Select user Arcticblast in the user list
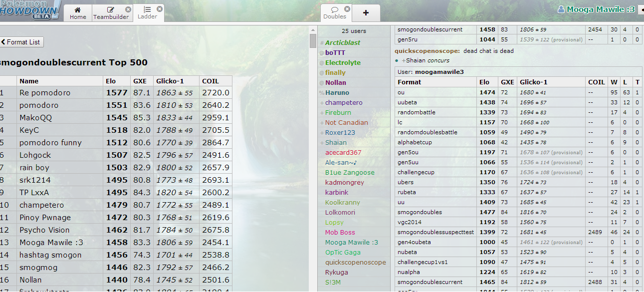Image resolution: width=644 pixels, height=292 pixels. (343, 43)
